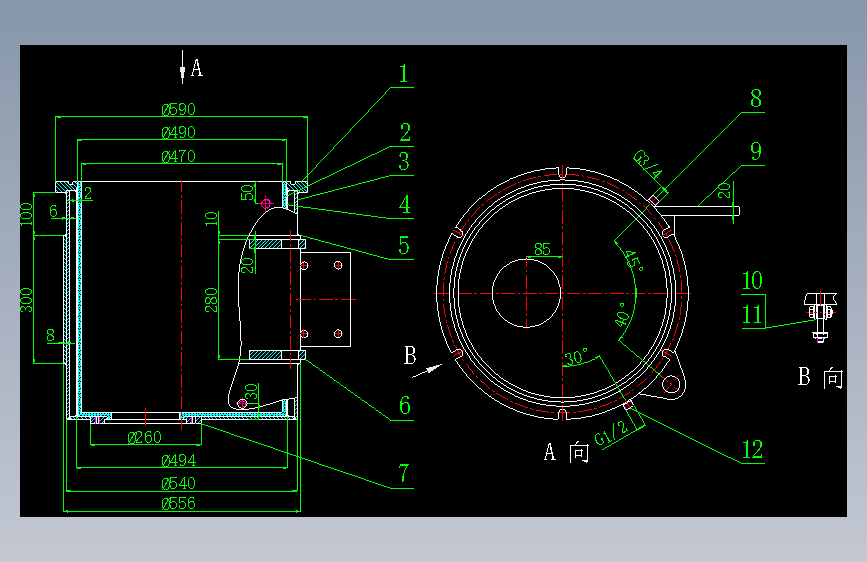
Task: Select the 300 vertical dimension text
Action: [26, 300]
